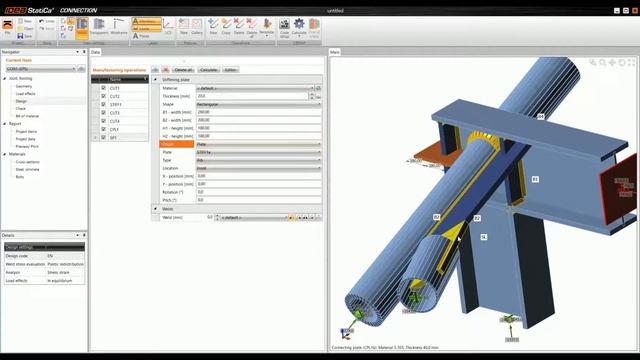Screen dimensions: 640x360
Task: Collapse the Stiffening plate section
Action: tap(155, 80)
